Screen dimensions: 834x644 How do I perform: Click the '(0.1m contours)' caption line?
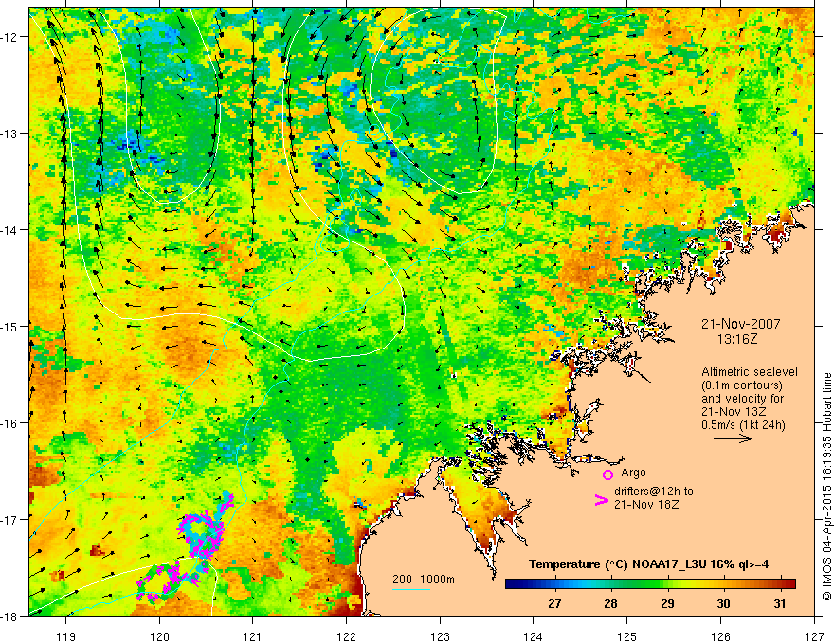click(742, 385)
